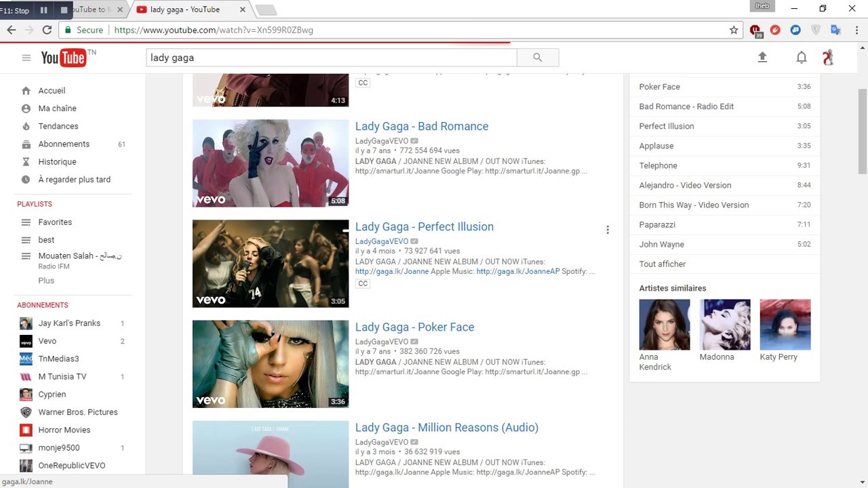Click the YouTube logo
Screen dimensions: 868x488
(x=64, y=58)
